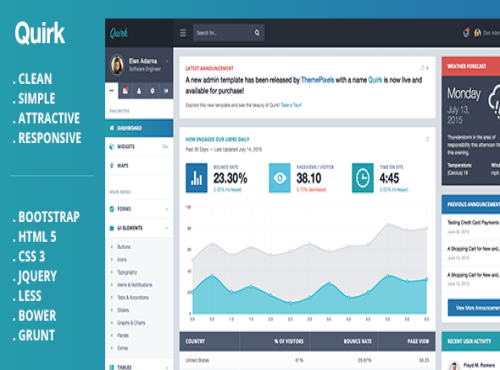500x370 pixels.
Task: Select Dashboard in the sidebar
Action: pos(139,128)
